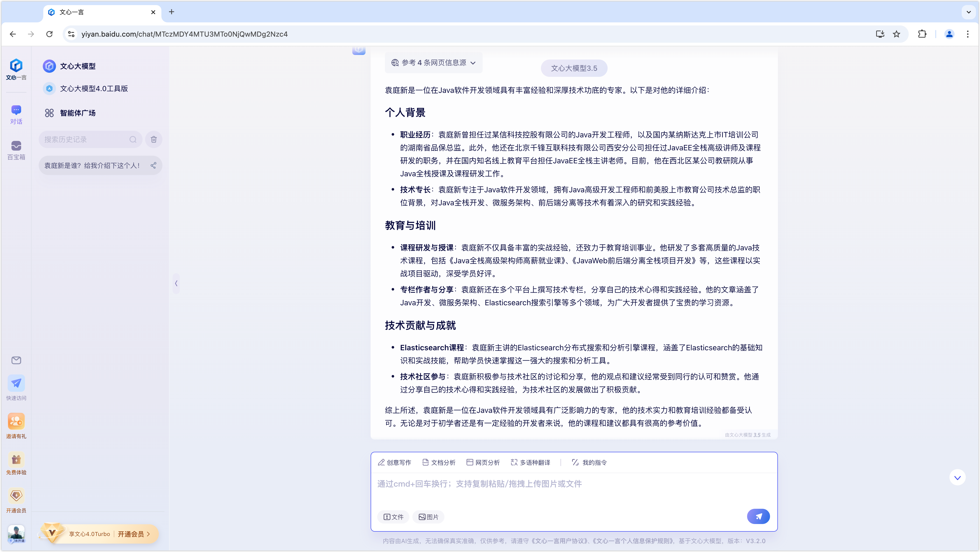Click the search icon in history box
Screen dimensions: 980x552
pyautogui.click(x=133, y=139)
